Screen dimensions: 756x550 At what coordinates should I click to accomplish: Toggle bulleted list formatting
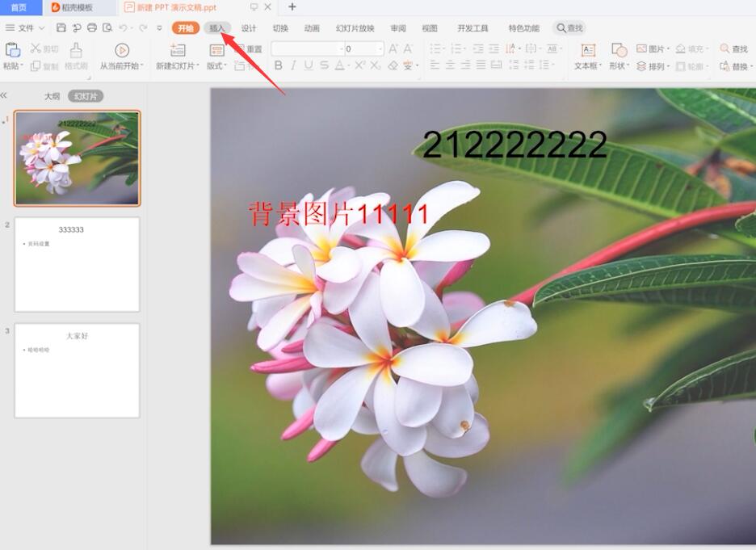[437, 48]
